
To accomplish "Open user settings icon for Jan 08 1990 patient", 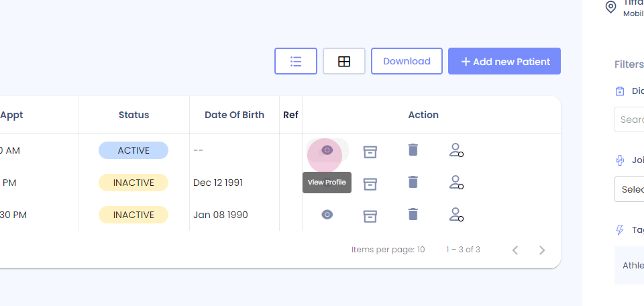I will [456, 215].
